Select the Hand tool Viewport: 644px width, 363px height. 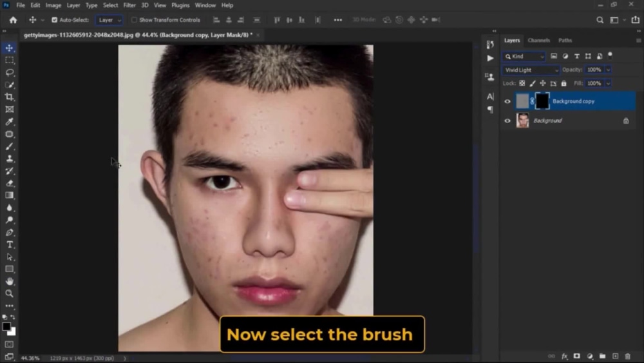click(x=10, y=282)
